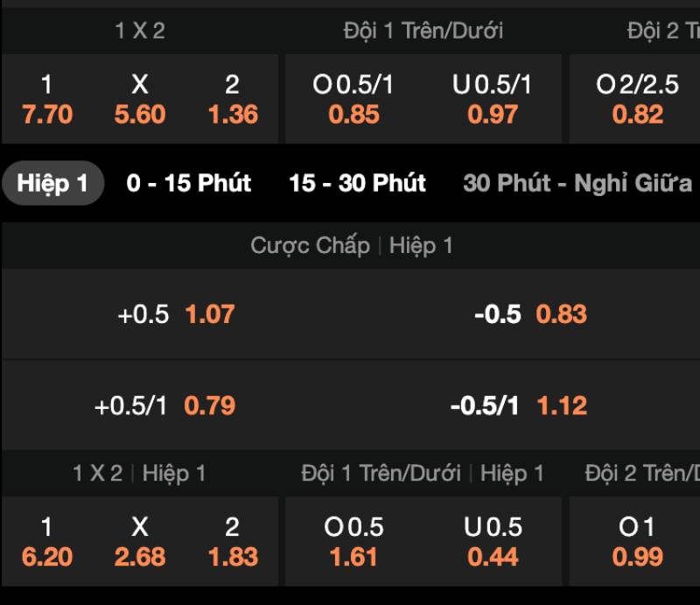Viewport: 700px width, 605px height.
Task: Select first-half Đội 1 U 0.5 at 0.44
Action: pos(492,542)
